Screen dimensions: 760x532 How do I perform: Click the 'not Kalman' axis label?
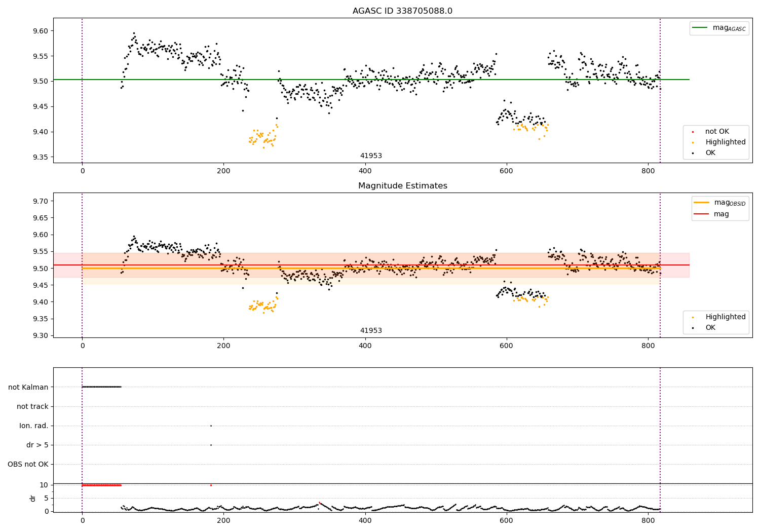[28, 388]
